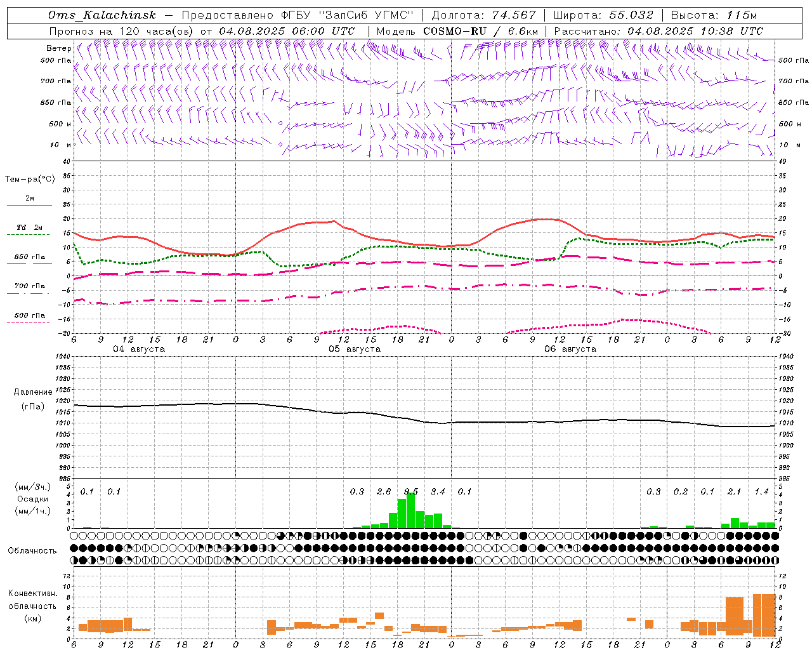Click the Td 2м legend entry
This screenshot has width=812, height=650.
(29, 227)
